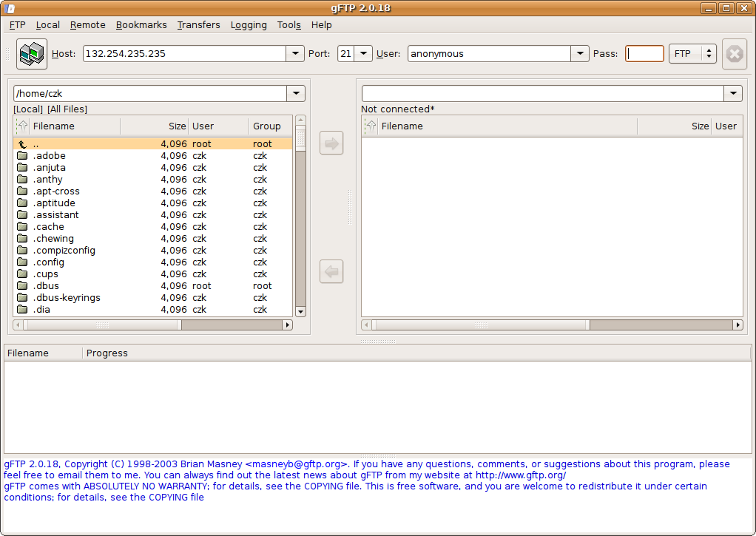This screenshot has height=536, width=756.
Task: Click remote pane Size column header
Action: coord(675,126)
